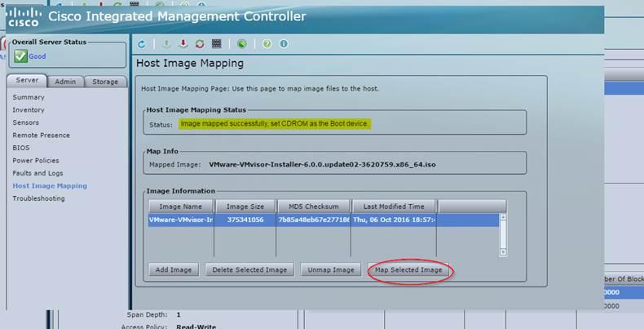
Task: Click the Info icon in toolbar
Action: click(x=284, y=43)
